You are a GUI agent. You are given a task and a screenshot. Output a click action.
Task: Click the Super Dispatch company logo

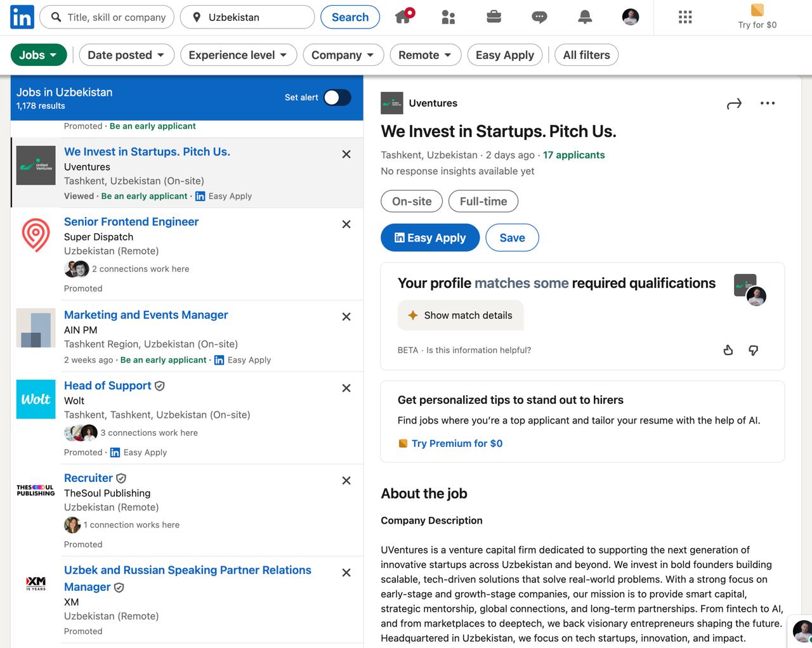click(x=36, y=235)
